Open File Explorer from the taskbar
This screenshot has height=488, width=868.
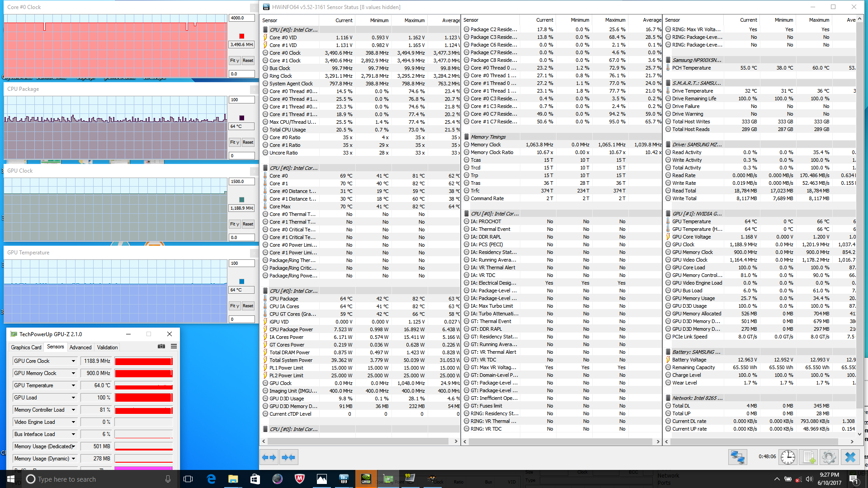click(x=233, y=479)
